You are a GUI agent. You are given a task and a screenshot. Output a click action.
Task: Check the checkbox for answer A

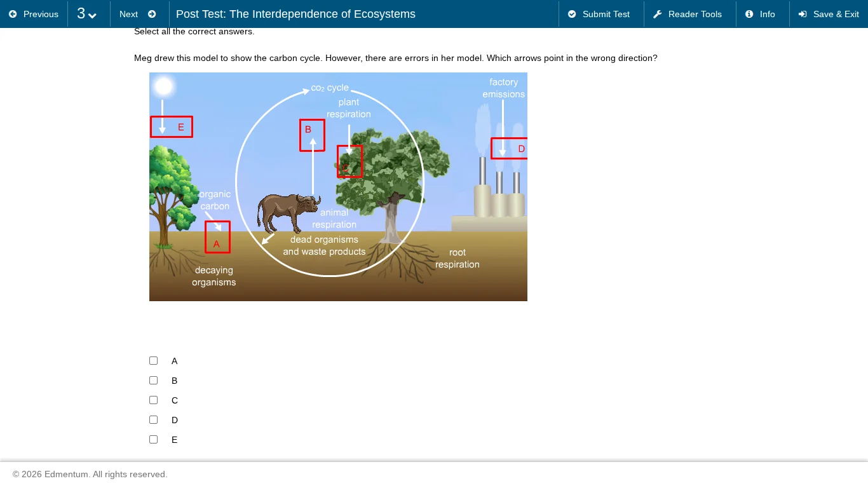click(x=153, y=360)
